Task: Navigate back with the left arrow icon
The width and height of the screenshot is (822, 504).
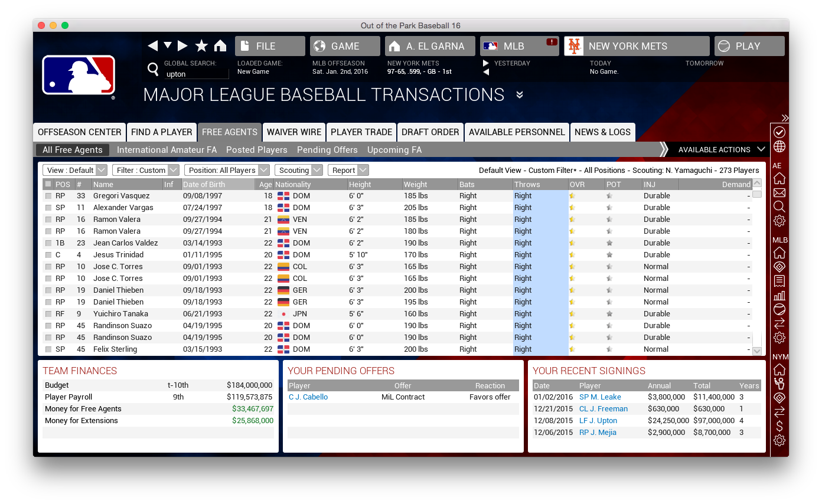Action: tap(153, 46)
